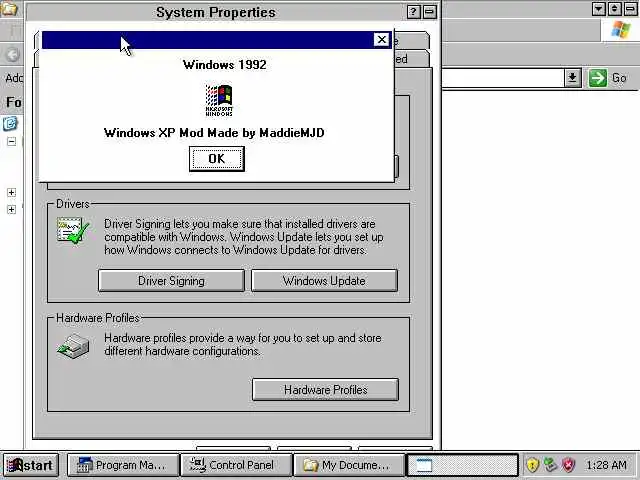The height and width of the screenshot is (480, 640).
Task: Click the 1:28 AM system clock
Action: tap(606, 465)
